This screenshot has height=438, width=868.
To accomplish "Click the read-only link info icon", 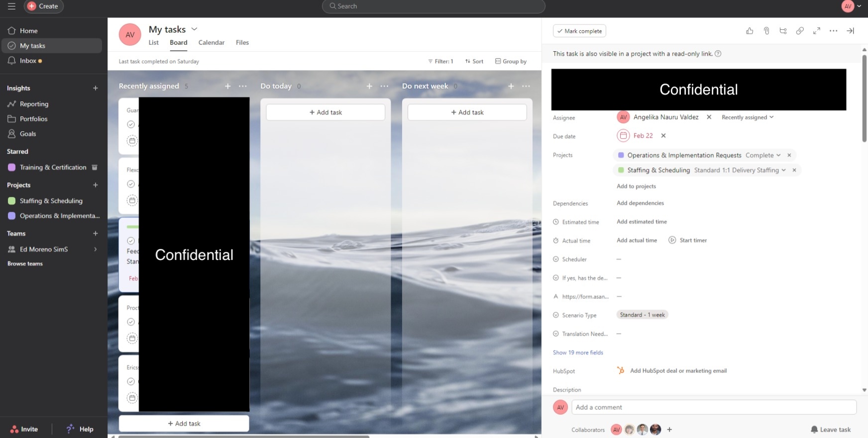I will [x=718, y=54].
